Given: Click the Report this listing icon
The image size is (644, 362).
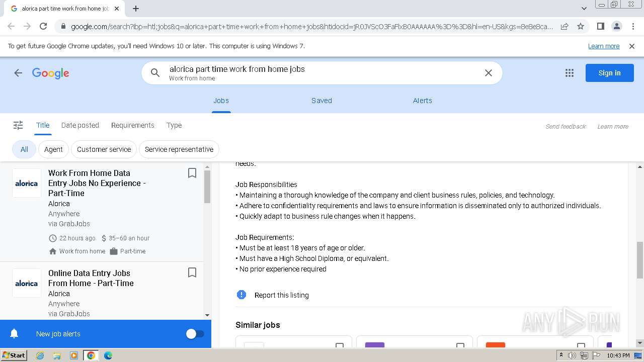Looking at the screenshot, I should point(242,295).
